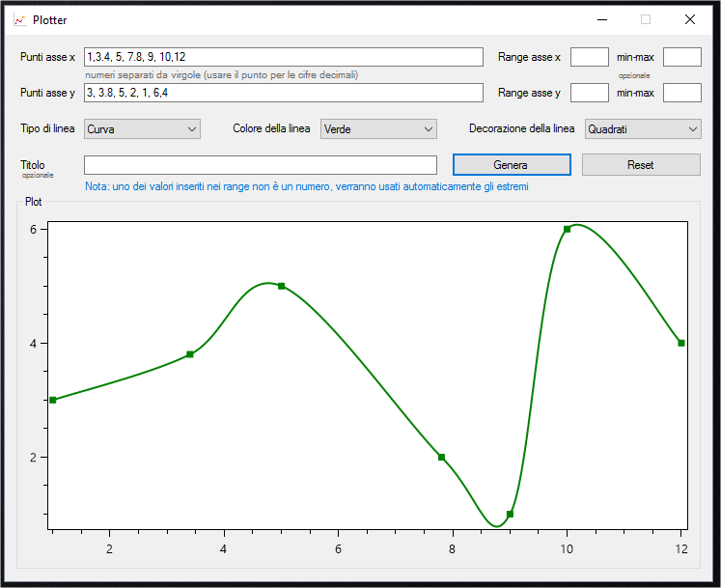The width and height of the screenshot is (721, 588).
Task: Open the Decorazione della linea dropdown
Action: [643, 128]
